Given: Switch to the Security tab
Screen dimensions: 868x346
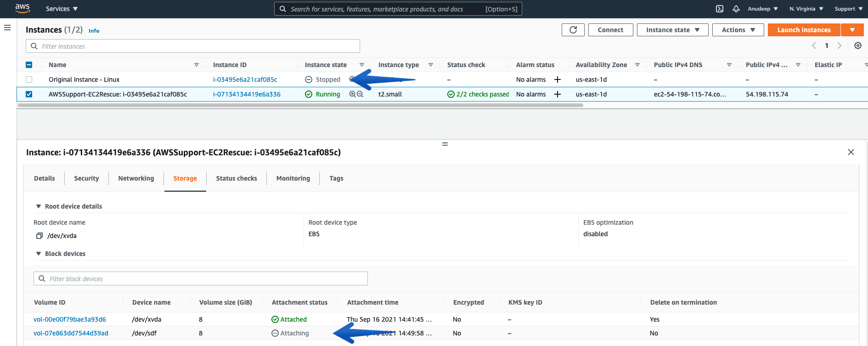Looking at the screenshot, I should pyautogui.click(x=86, y=178).
